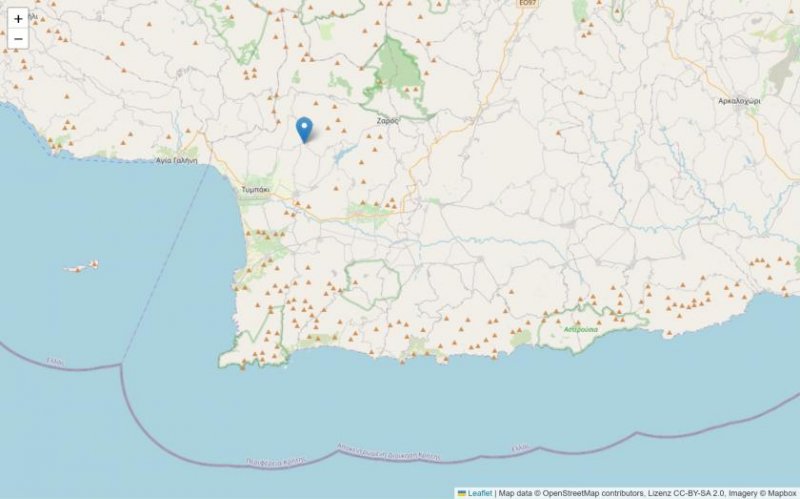This screenshot has width=800, height=499.
Task: Click the Ukraine flag icon beside Leaflet
Action: point(462,493)
